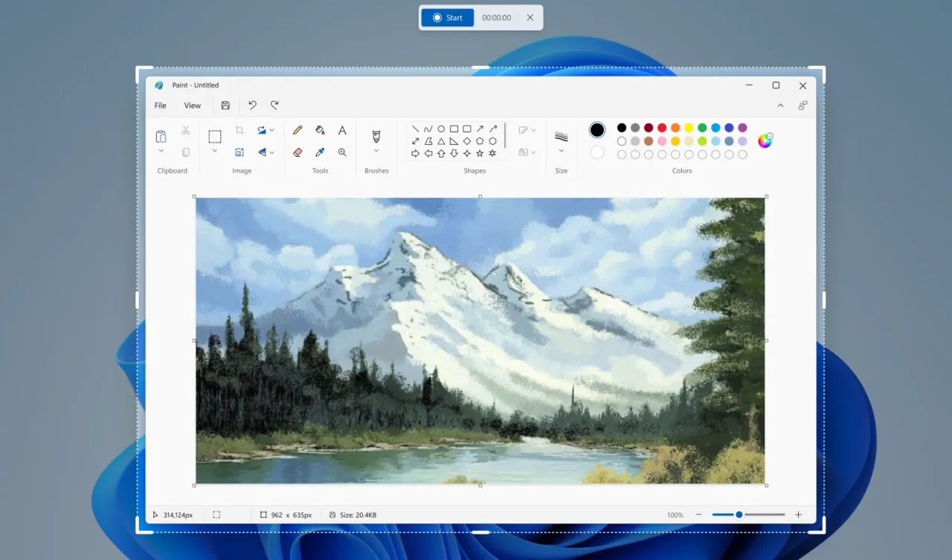
Task: Open the Size dropdown
Action: click(x=562, y=152)
